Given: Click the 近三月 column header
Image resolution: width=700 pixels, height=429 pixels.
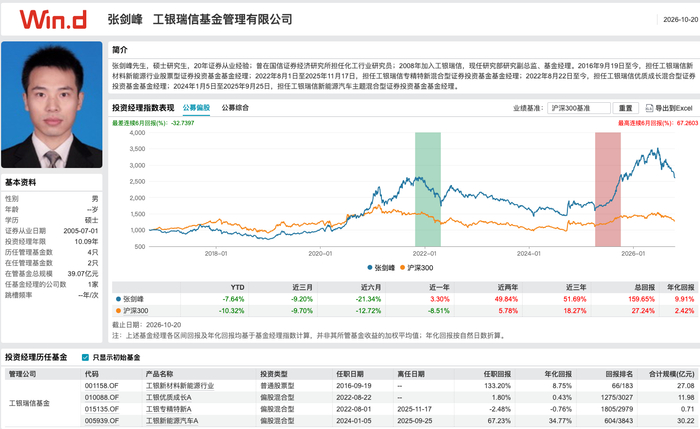Looking at the screenshot, I should [303, 287].
